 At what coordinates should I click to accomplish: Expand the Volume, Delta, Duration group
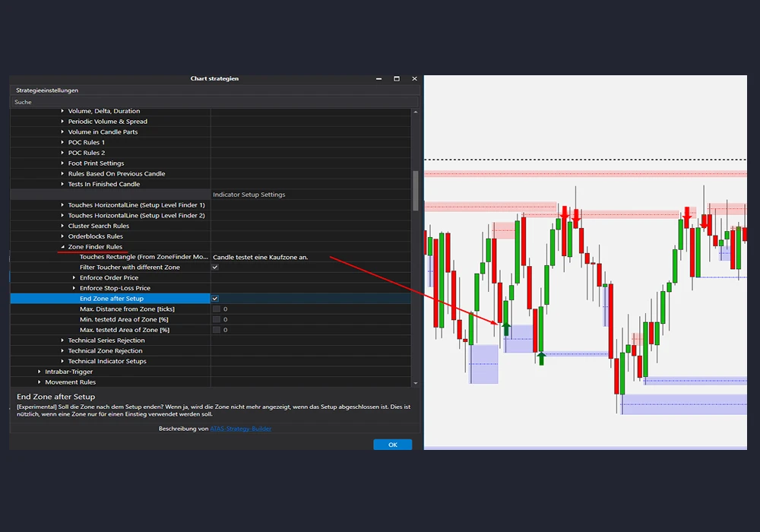62,111
